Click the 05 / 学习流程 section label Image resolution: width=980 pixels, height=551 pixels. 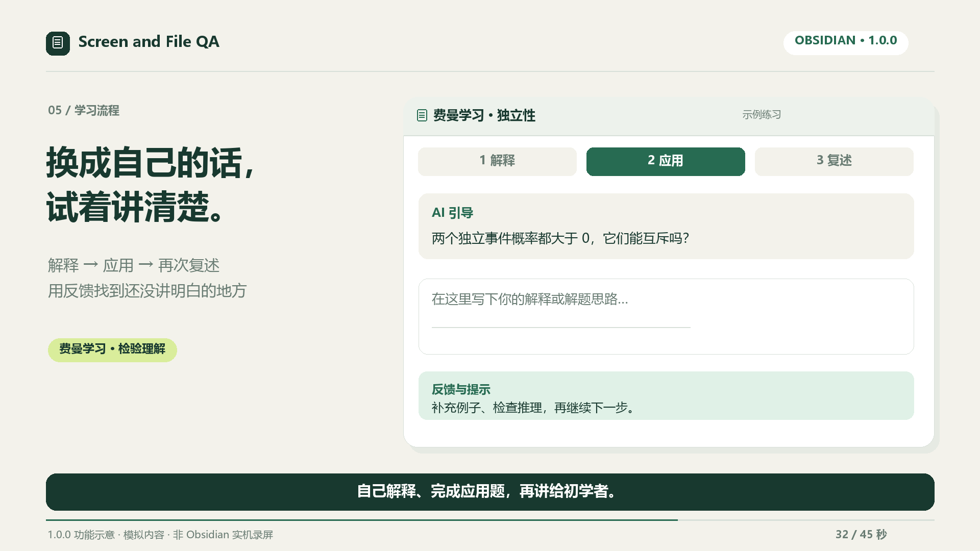[x=84, y=110]
